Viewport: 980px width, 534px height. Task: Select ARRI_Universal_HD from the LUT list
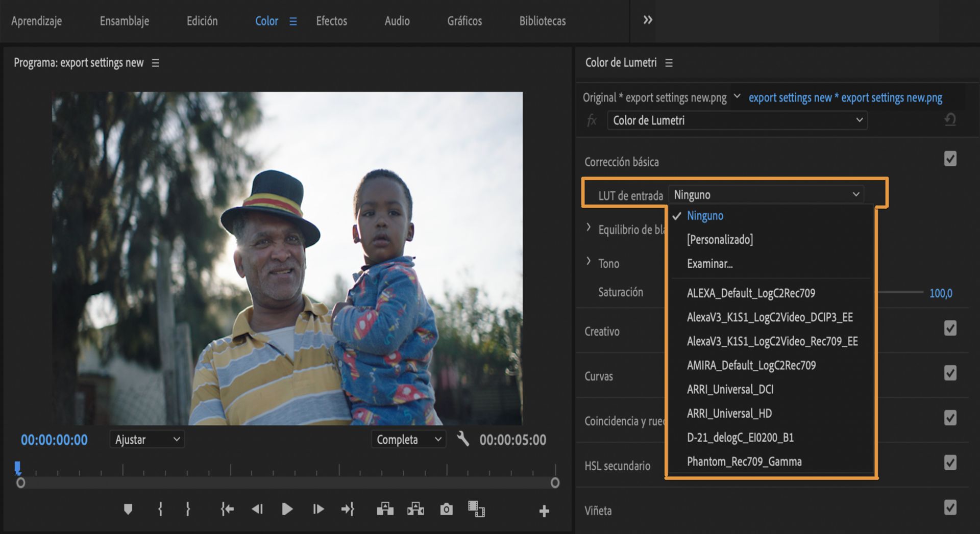(x=729, y=414)
